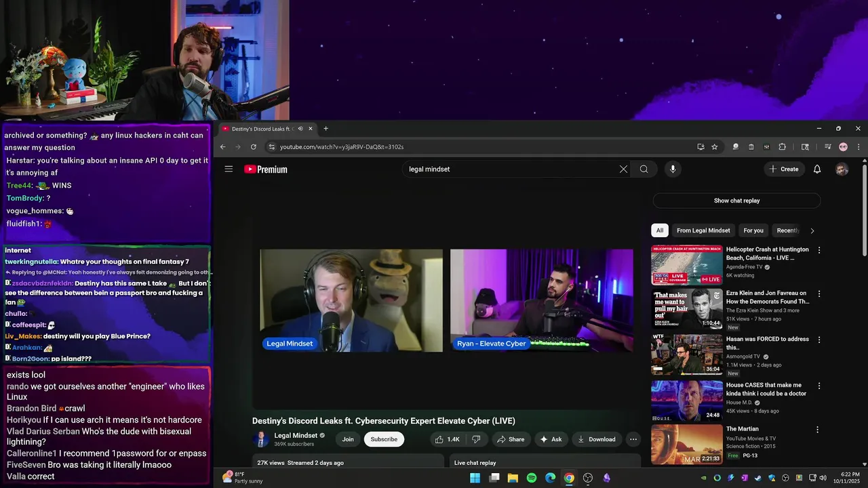Select the 'All' filter chip
This screenshot has width=868, height=488.
[660, 230]
